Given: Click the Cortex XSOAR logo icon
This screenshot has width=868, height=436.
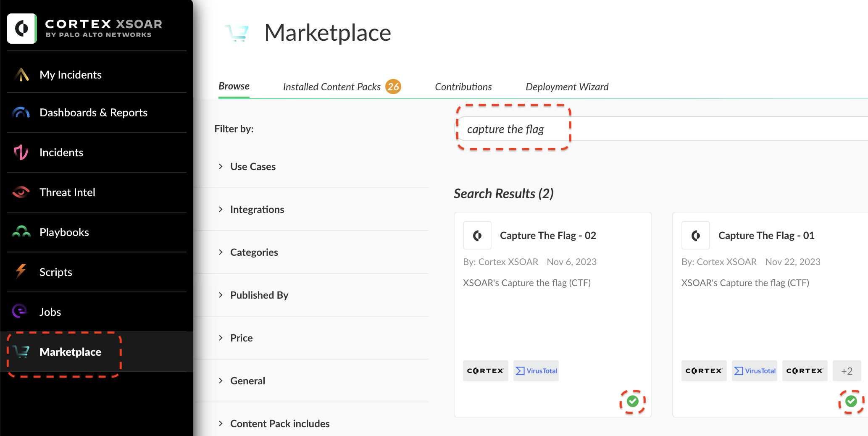Looking at the screenshot, I should 22,29.
